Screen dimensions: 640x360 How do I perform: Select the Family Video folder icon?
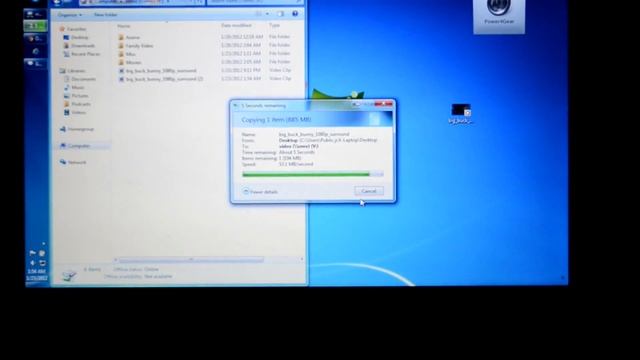click(x=121, y=46)
